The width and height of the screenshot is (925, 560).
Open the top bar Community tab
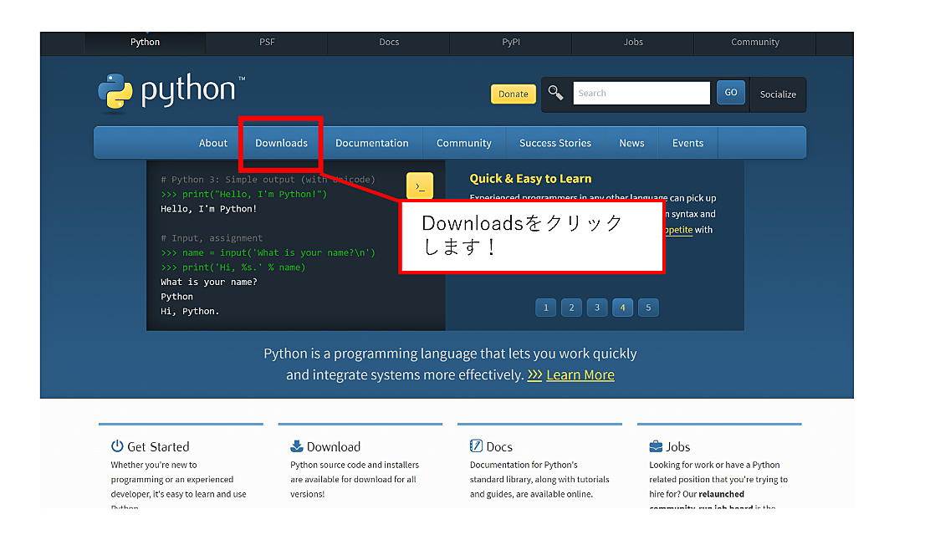pyautogui.click(x=755, y=43)
